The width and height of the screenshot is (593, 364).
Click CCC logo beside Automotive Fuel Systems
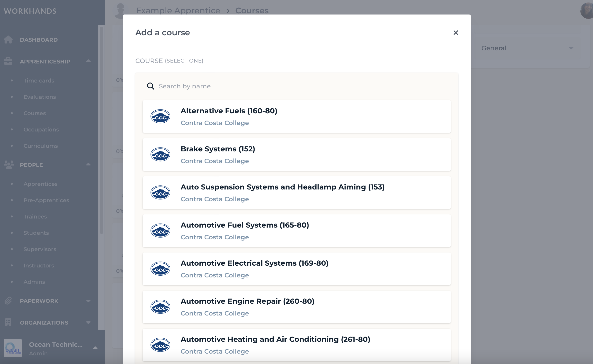tap(160, 231)
